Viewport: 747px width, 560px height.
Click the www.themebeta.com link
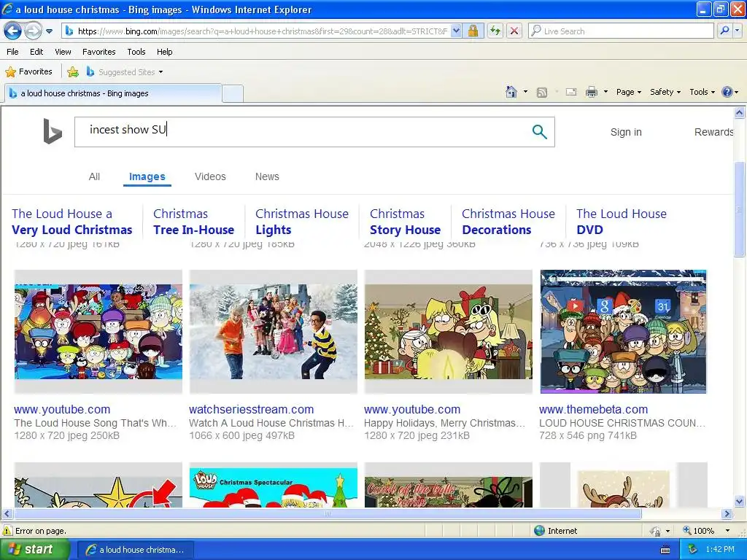pyautogui.click(x=593, y=409)
